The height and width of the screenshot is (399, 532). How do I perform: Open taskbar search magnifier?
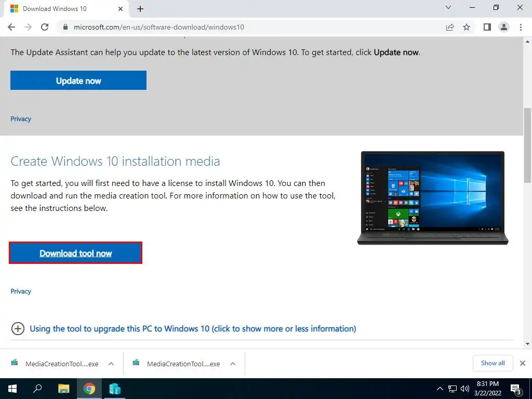37,389
